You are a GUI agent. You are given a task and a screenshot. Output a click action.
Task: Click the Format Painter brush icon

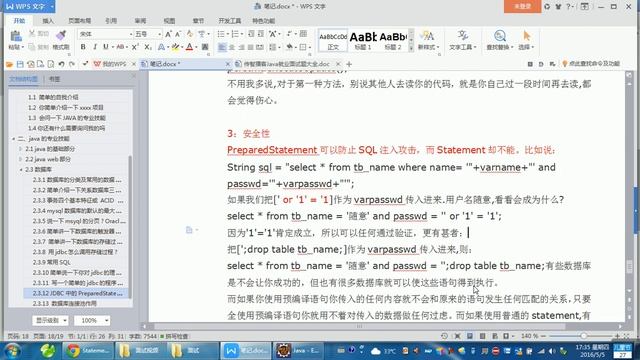click(x=61, y=36)
